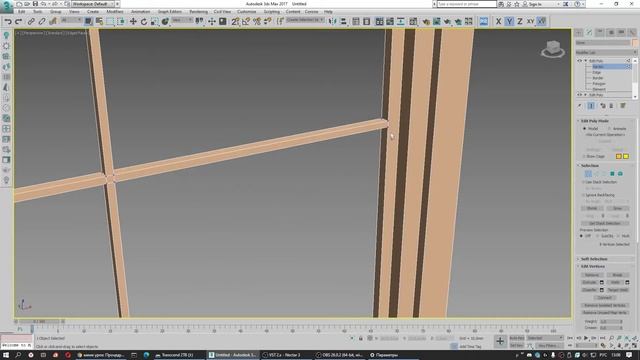The image size is (640, 360).
Task: Open the Tools menu
Action: [38, 11]
